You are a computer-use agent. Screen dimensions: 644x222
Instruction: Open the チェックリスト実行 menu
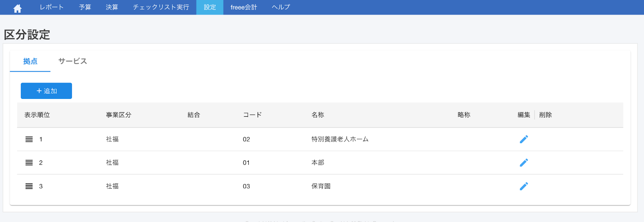click(x=161, y=7)
